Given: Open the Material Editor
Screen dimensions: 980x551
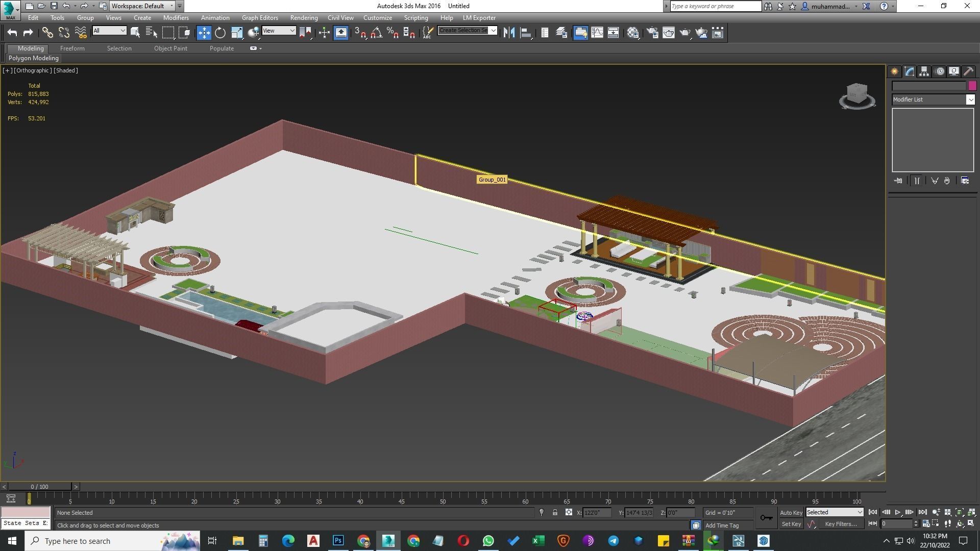Looking at the screenshot, I should (633, 33).
